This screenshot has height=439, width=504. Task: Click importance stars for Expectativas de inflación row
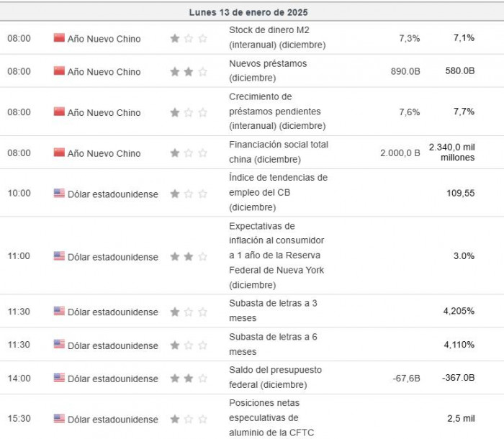(189, 256)
